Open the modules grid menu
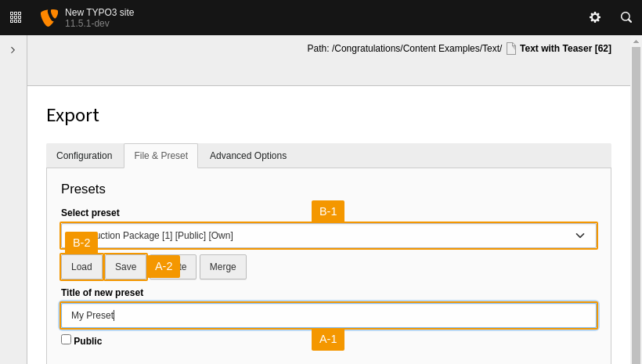This screenshot has width=642, height=364. click(x=16, y=17)
